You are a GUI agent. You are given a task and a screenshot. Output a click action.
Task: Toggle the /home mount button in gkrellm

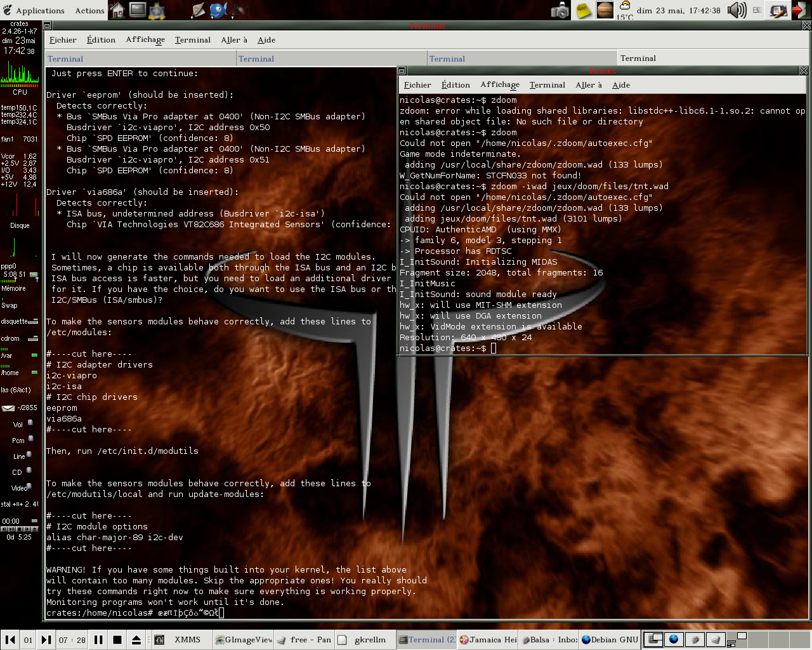34,373
